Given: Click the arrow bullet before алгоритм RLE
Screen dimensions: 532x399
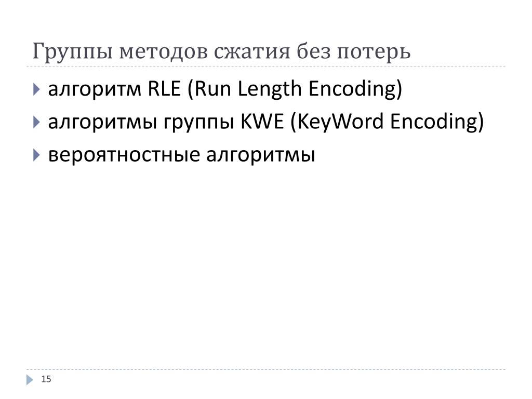Looking at the screenshot, I should click(37, 89).
